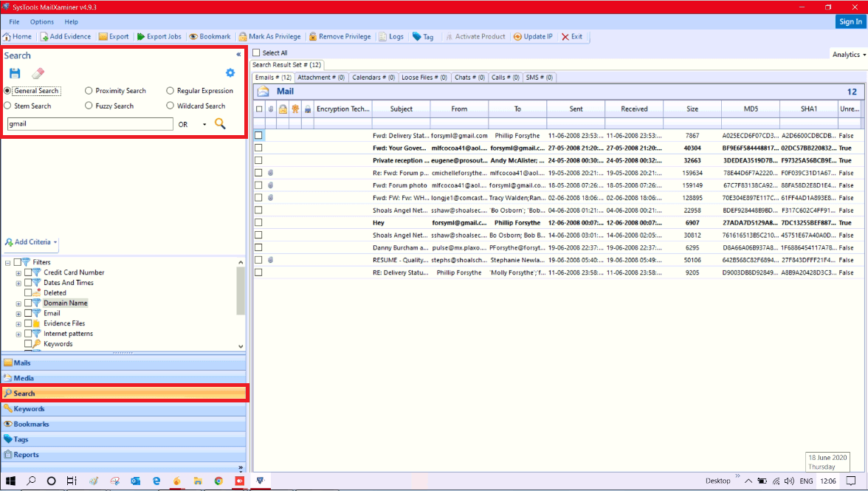
Task: Tick the checkbox for the 'Hey' email row
Action: click(258, 222)
